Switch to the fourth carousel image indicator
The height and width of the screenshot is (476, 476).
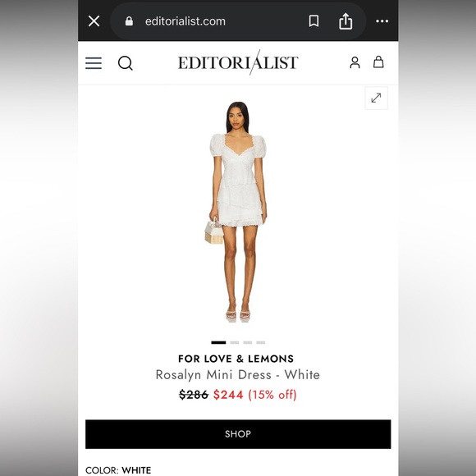pyautogui.click(x=260, y=343)
